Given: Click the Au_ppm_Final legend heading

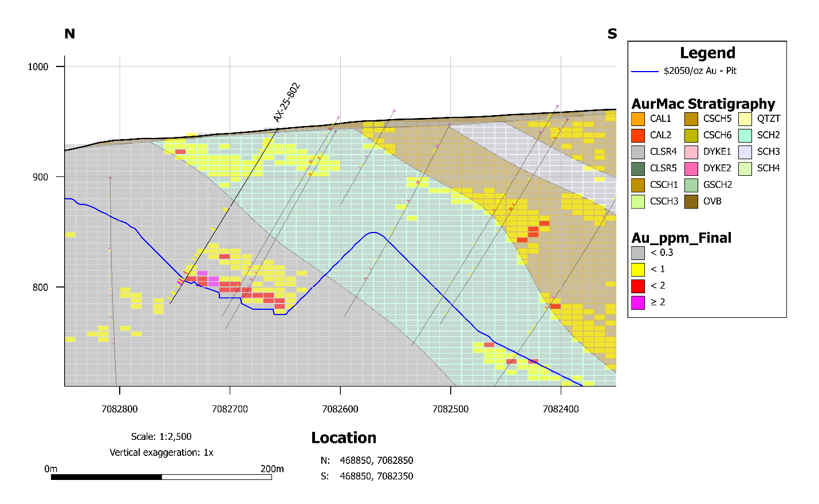Looking at the screenshot, I should pos(682,238).
